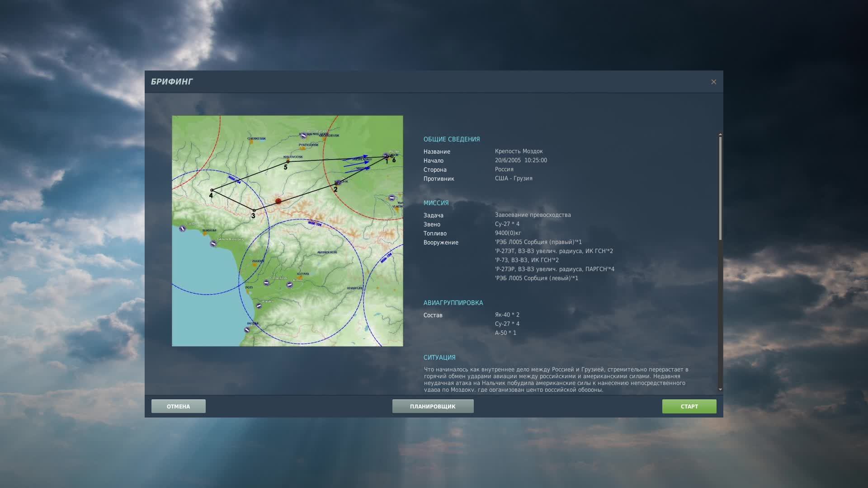The width and height of the screenshot is (868, 488).
Task: Click the Kobuleti airfield icon
Action: [x=259, y=306]
